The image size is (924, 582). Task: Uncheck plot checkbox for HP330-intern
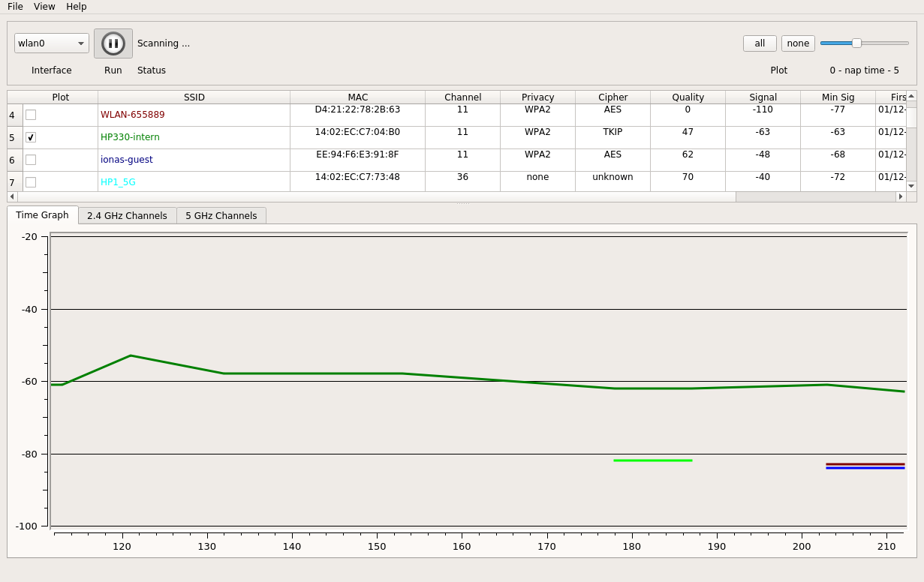[x=31, y=137]
